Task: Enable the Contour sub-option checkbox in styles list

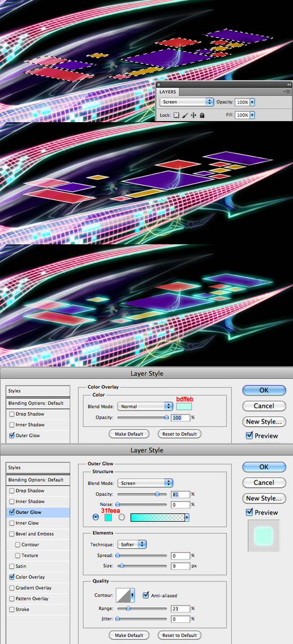Action: click(x=18, y=544)
